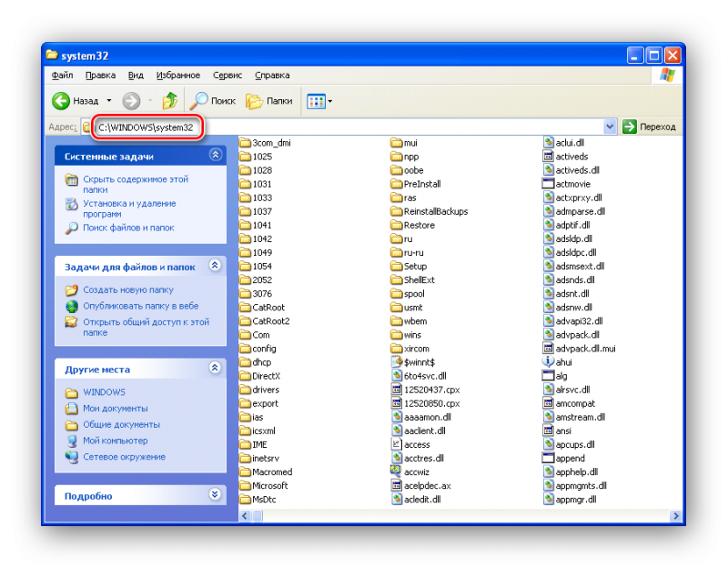Open the Назад history dropdown arrow
The height and width of the screenshot is (568, 728).
click(x=109, y=101)
